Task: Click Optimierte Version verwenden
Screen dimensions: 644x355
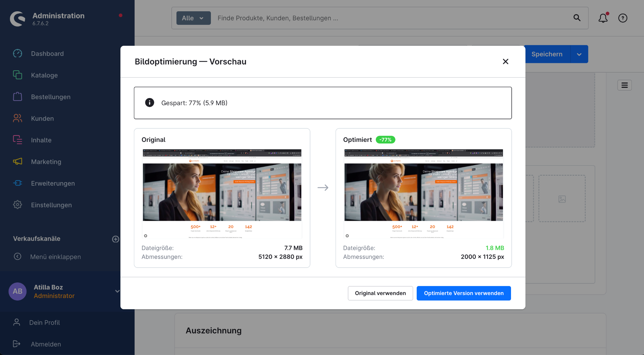Action: (464, 293)
